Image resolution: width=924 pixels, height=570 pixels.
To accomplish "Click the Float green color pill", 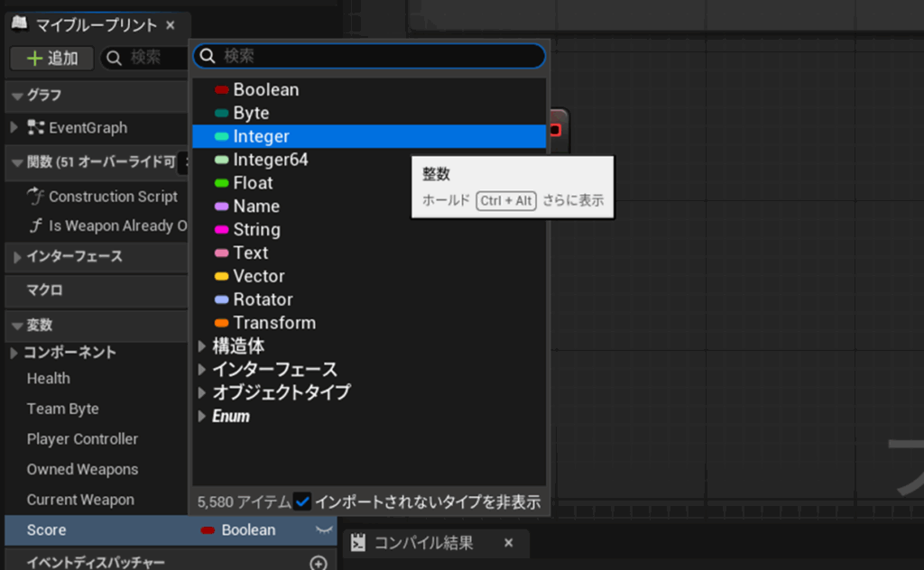I will click(x=221, y=183).
